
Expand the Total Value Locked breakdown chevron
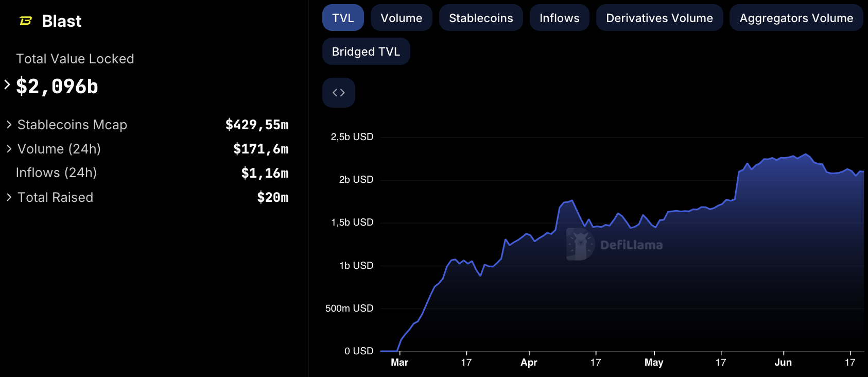tap(7, 84)
